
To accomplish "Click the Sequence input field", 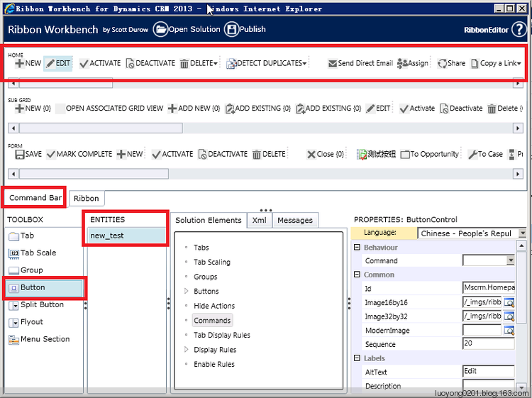I will tap(489, 343).
